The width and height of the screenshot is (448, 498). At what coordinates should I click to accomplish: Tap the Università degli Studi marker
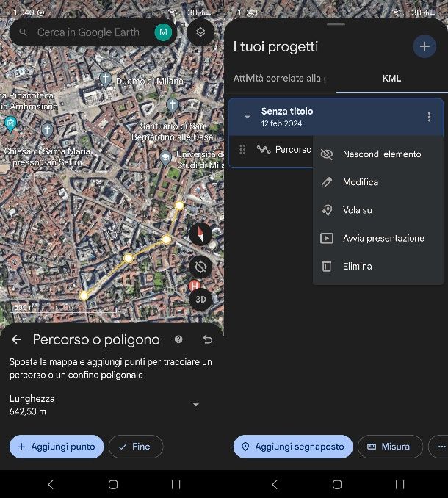tap(165, 158)
